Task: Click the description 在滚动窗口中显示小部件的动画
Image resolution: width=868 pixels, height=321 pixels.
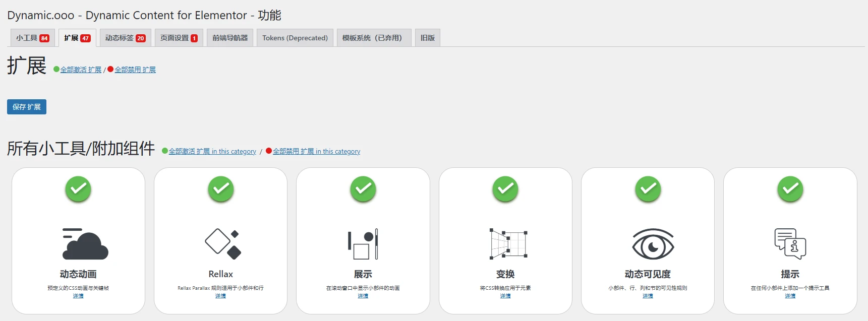Action: 363,288
